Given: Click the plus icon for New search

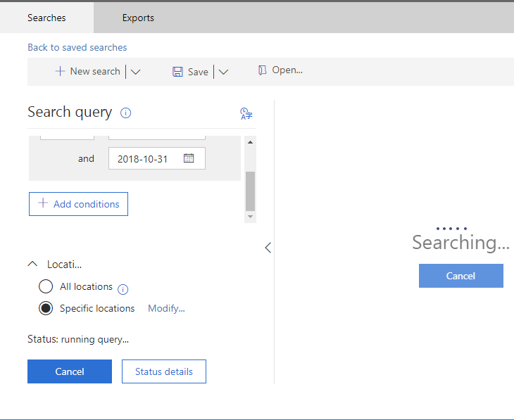Looking at the screenshot, I should (60, 71).
